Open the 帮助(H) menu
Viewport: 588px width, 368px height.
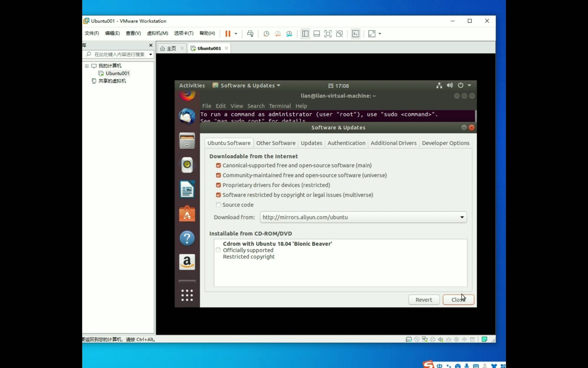pyautogui.click(x=207, y=33)
